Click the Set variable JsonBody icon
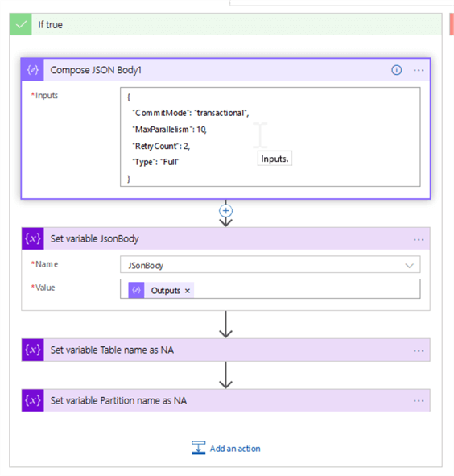This screenshot has height=476, width=454. (x=33, y=238)
